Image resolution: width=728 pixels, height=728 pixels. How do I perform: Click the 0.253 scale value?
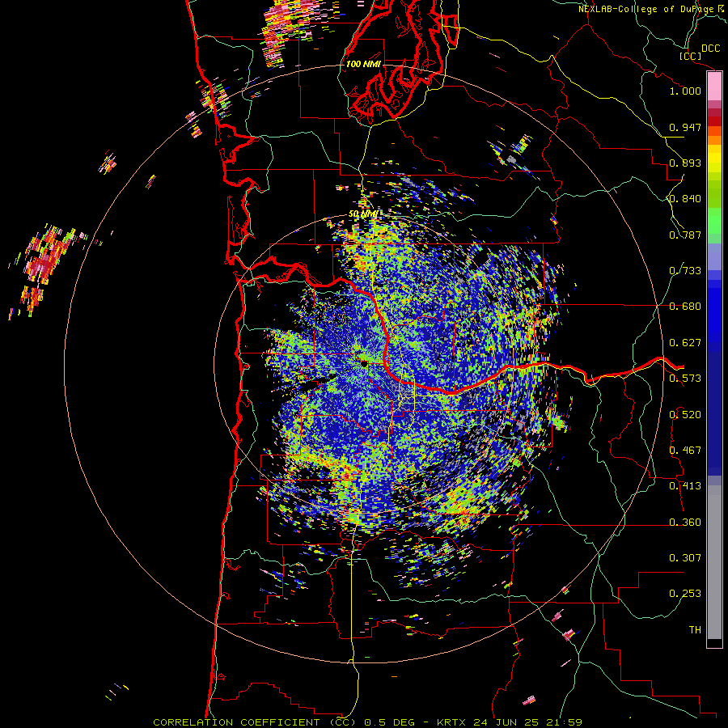tap(685, 594)
